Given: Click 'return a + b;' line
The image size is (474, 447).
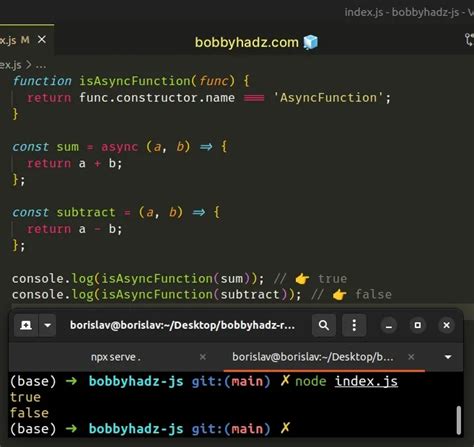Looking at the screenshot, I should tap(74, 164).
